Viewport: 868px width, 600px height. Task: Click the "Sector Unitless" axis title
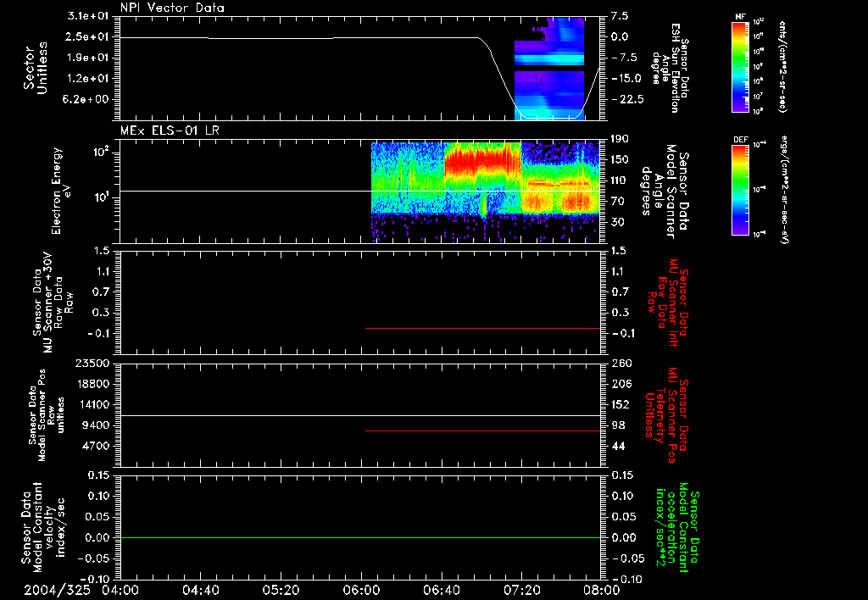coord(36,68)
